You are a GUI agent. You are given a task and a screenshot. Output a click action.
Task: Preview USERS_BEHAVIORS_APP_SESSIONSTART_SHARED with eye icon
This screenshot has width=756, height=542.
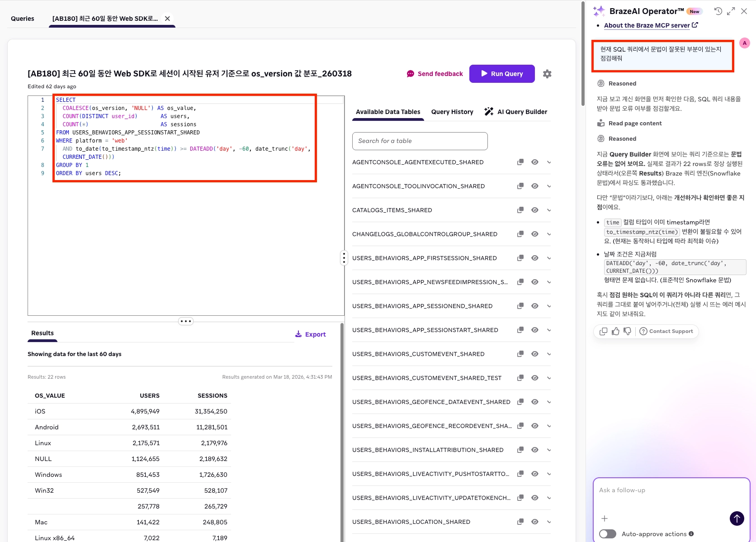pos(535,330)
